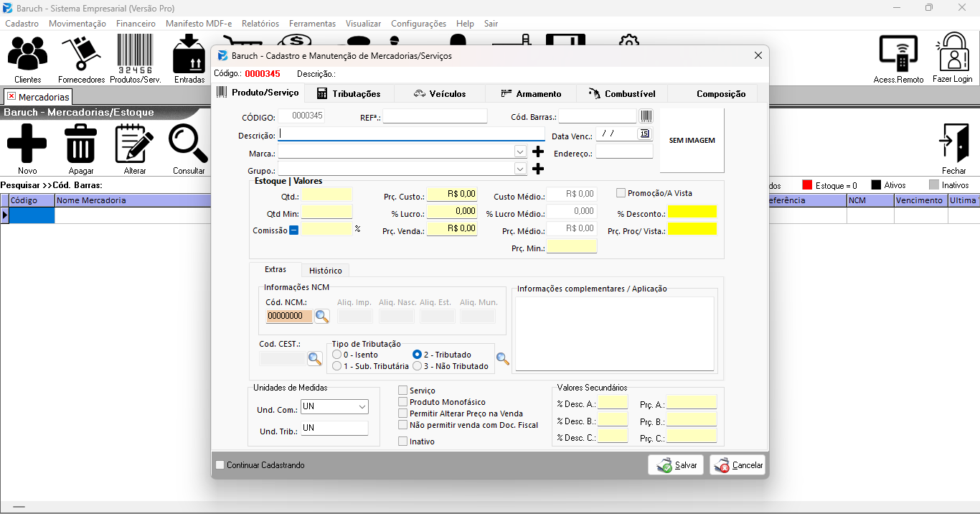Open the Movimentação menu
The image size is (980, 514).
tap(77, 24)
